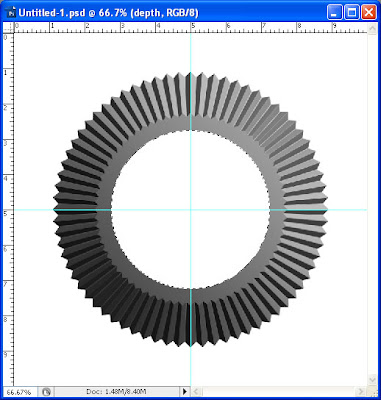Open the status bar options arrow menu

click(x=185, y=392)
